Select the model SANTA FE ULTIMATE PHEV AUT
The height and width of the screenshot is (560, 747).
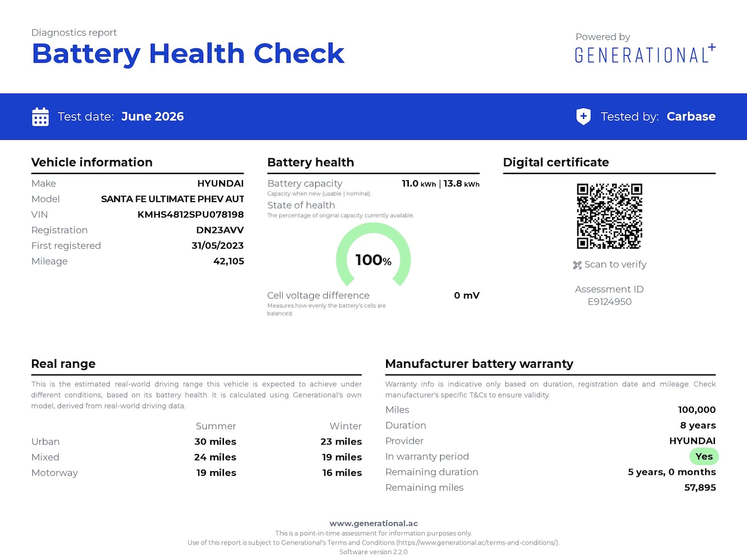pyautogui.click(x=172, y=199)
